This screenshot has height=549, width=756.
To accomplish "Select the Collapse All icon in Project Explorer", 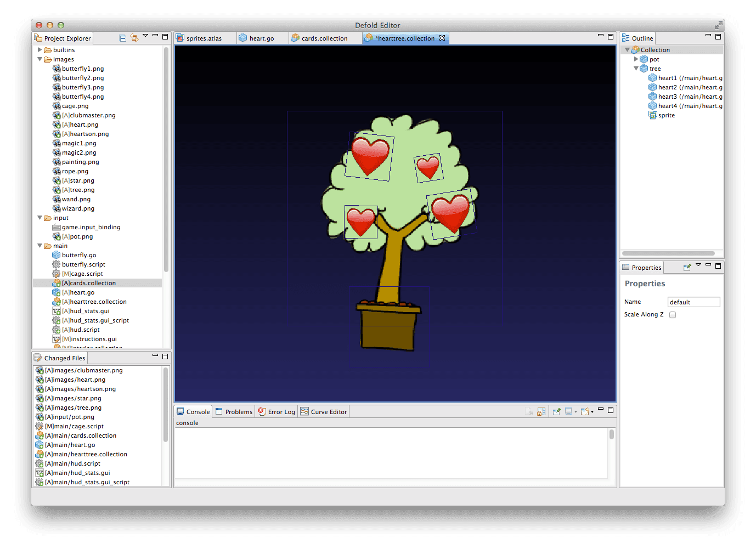I will coord(122,37).
